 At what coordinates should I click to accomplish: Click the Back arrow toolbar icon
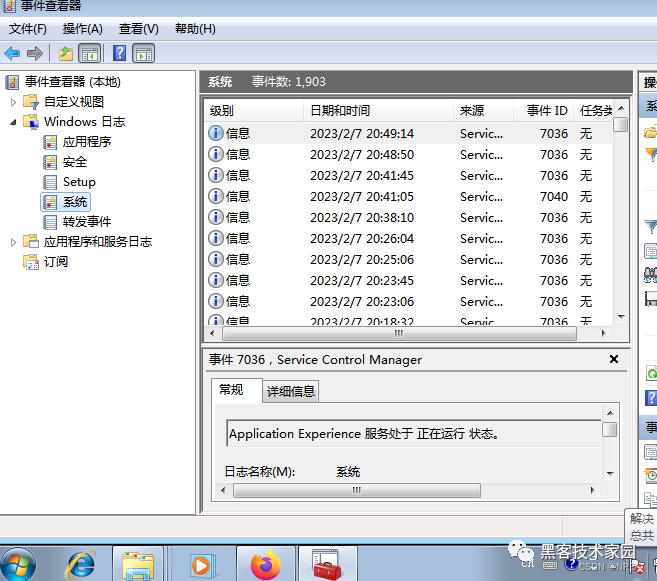point(12,53)
